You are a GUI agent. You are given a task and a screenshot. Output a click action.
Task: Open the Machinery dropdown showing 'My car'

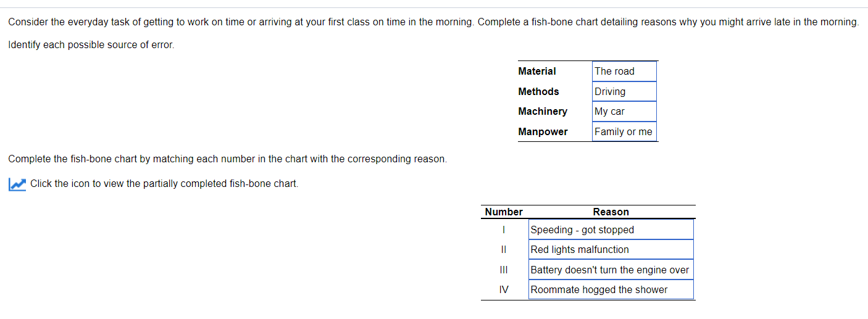624,112
